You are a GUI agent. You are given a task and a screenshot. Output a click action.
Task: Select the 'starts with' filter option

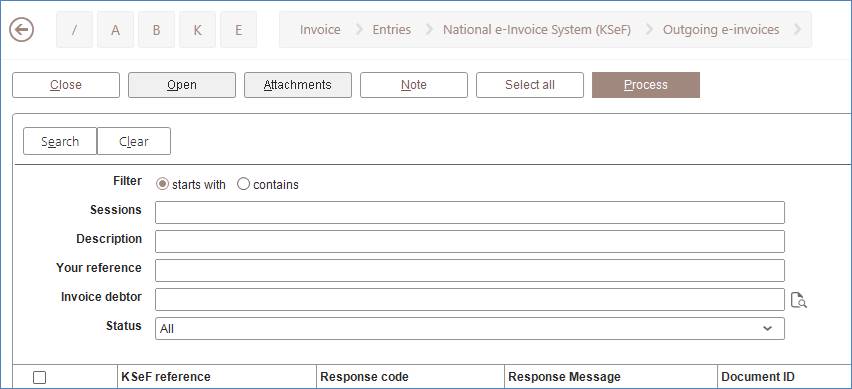(x=162, y=184)
